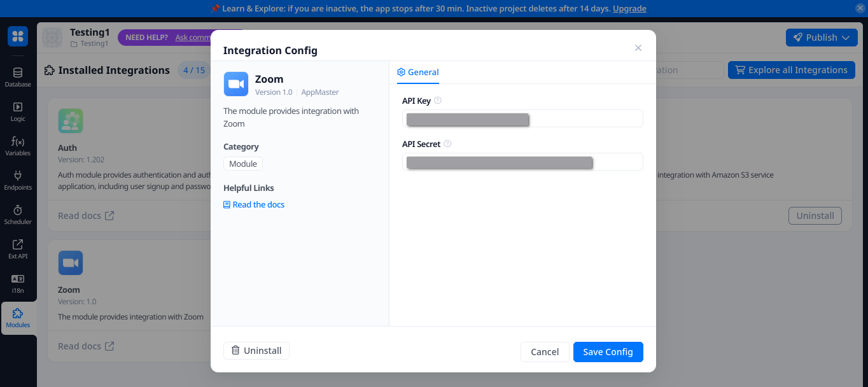Viewport: 868px width, 387px height.
Task: Click the Installed Integrations heading
Action: (114, 70)
